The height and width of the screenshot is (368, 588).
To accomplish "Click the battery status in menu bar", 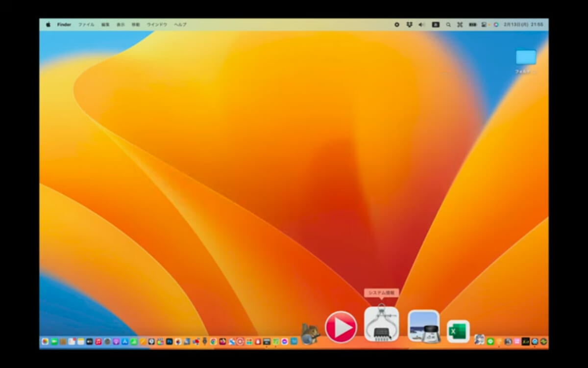I will [472, 25].
